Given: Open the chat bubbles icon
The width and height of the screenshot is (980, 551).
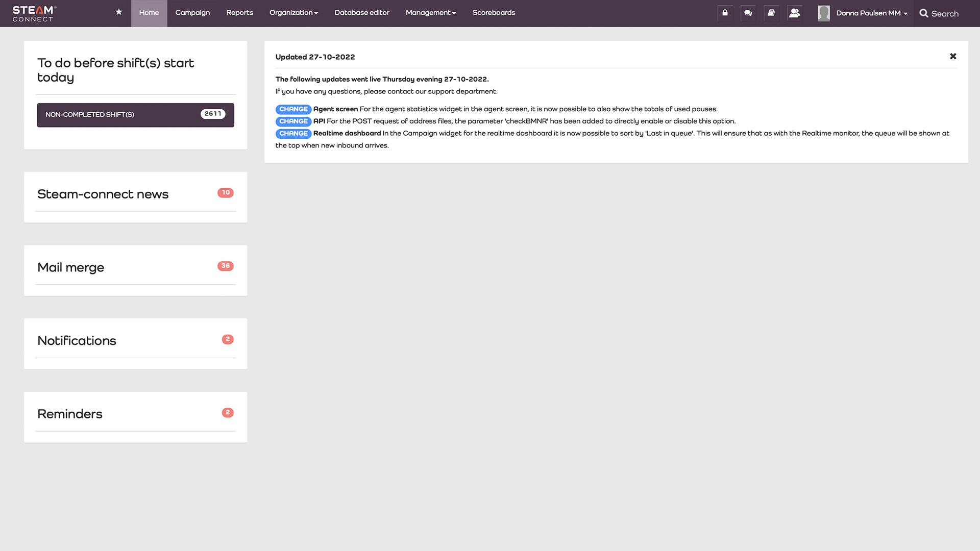Looking at the screenshot, I should pos(748,13).
